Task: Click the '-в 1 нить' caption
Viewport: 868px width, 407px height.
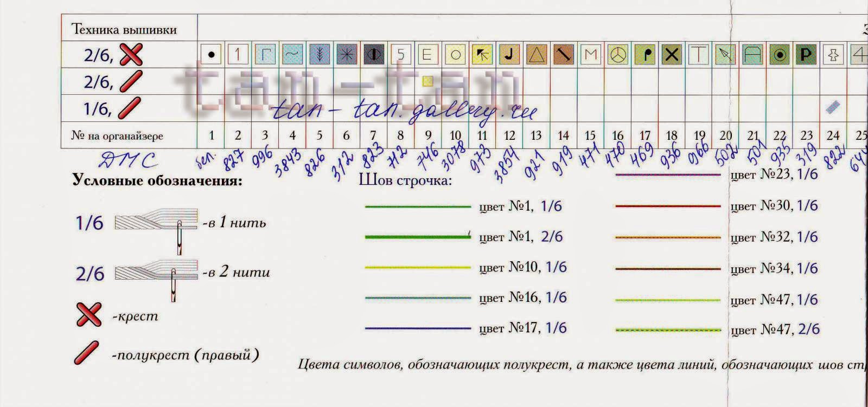Action: [234, 222]
